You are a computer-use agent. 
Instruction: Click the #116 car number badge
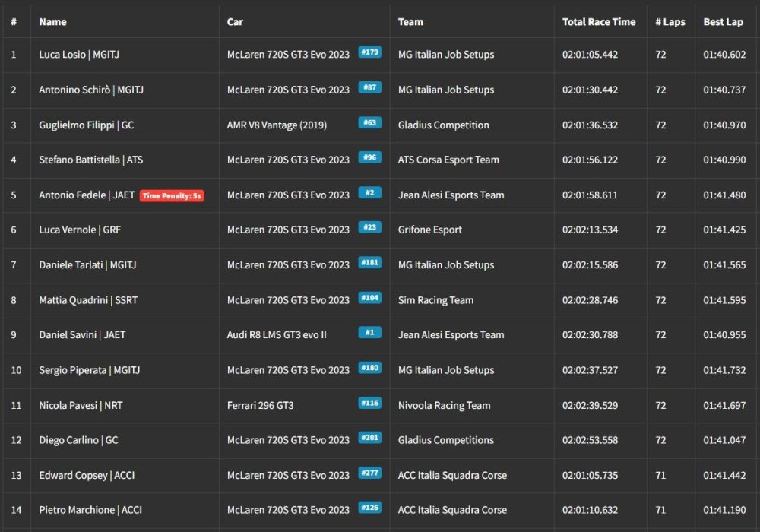pos(370,403)
